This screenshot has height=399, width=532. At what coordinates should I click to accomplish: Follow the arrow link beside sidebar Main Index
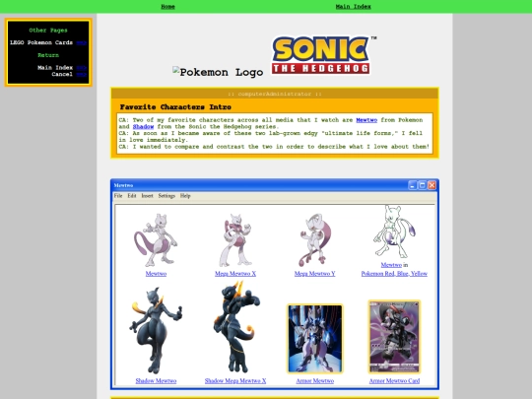click(x=82, y=68)
